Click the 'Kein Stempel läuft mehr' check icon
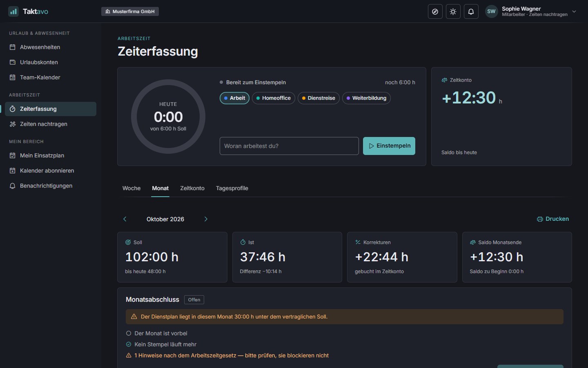This screenshot has height=368, width=588. click(x=129, y=344)
